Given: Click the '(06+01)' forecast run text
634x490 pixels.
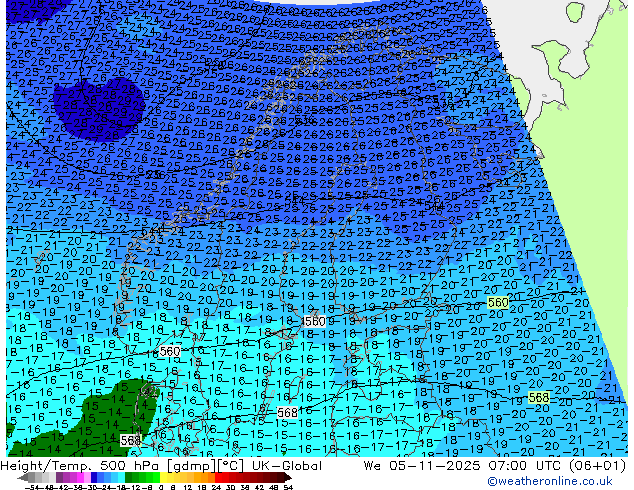Looking at the screenshot, I should tap(597, 466).
